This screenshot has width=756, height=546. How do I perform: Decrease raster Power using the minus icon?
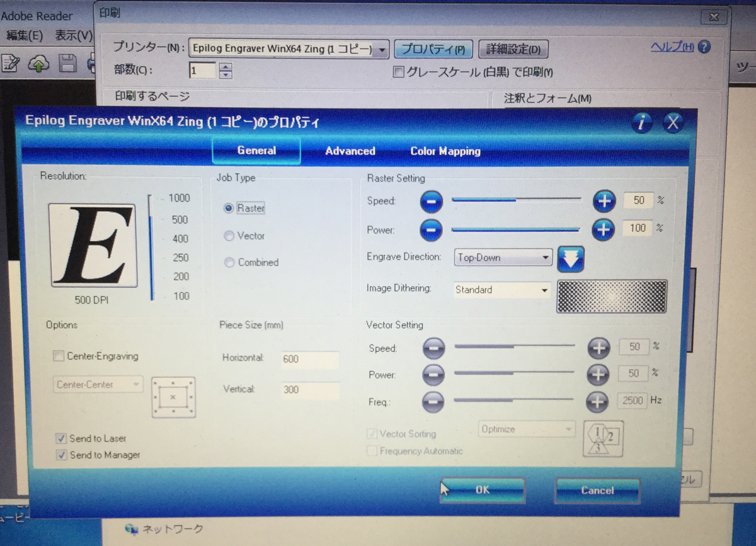coord(431,229)
